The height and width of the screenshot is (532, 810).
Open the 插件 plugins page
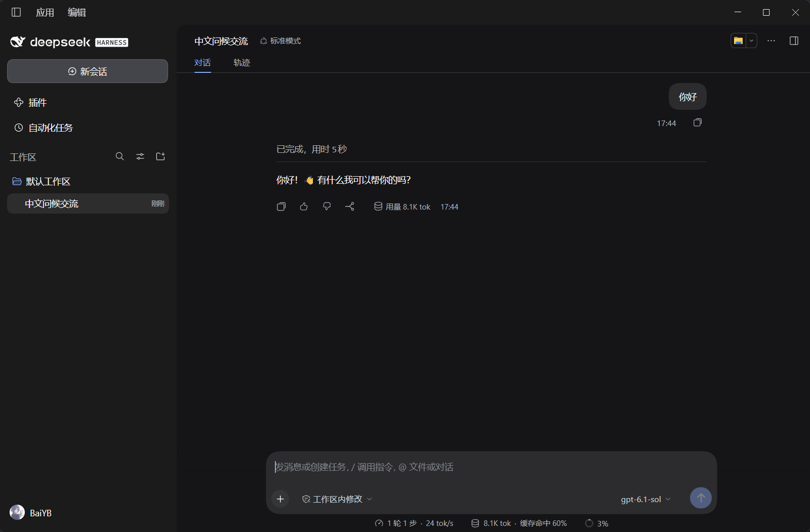(x=30, y=103)
